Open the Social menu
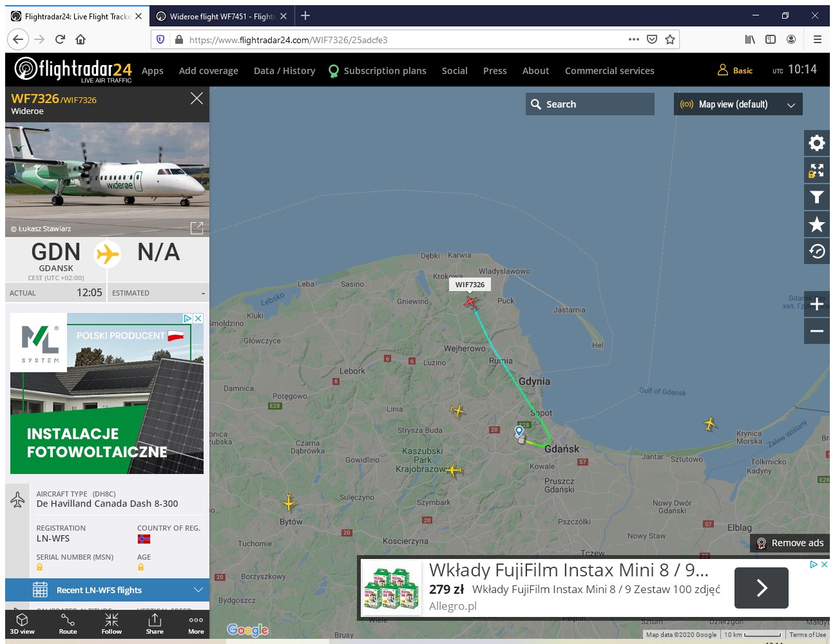This screenshot has height=644, width=835. [455, 71]
